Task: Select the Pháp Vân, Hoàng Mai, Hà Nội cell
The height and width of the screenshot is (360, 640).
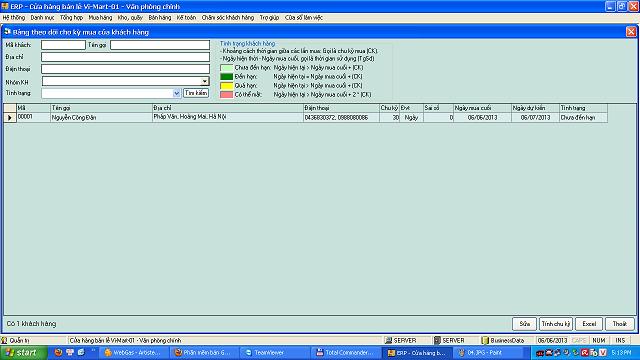Action: 228,117
